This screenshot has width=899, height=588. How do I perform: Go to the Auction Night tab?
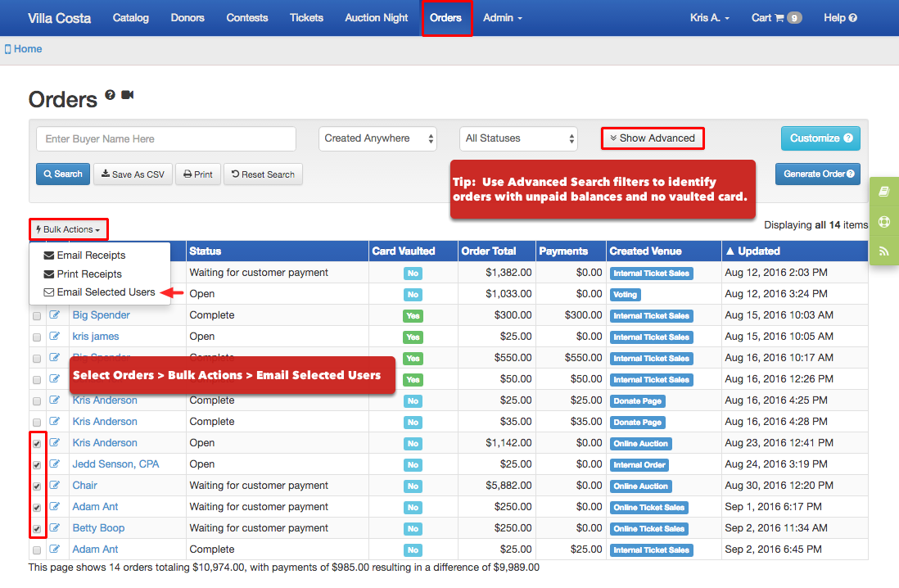click(376, 18)
